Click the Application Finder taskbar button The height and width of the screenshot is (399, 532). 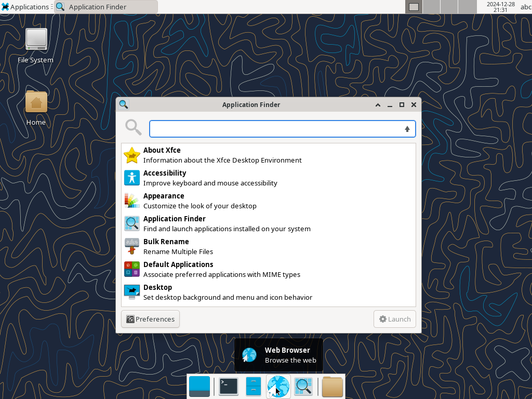tap(106, 7)
